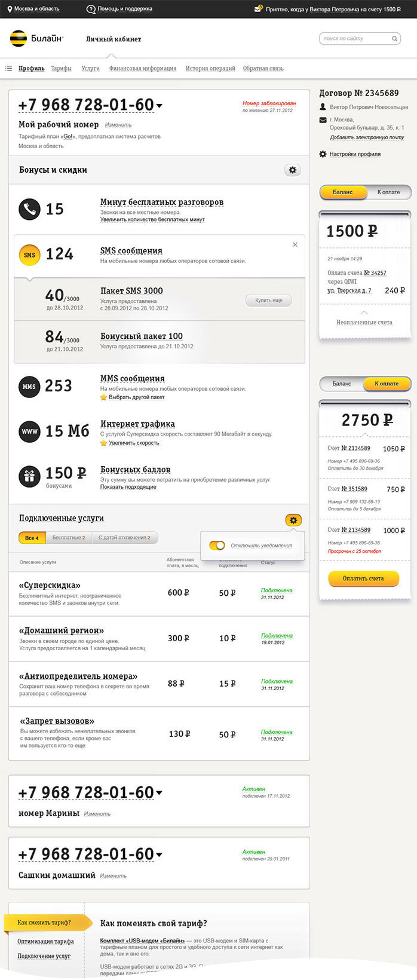Open the История операций tab
The image size is (417, 980).
tap(210, 69)
